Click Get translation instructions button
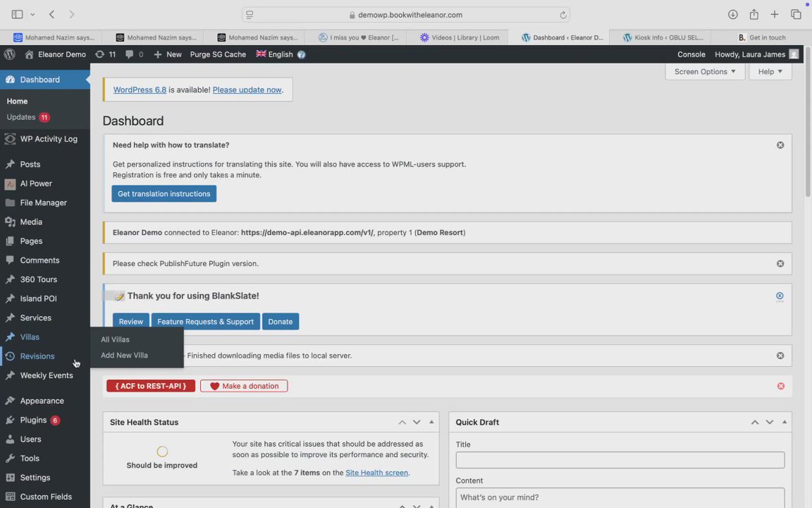812x508 pixels. point(164,194)
